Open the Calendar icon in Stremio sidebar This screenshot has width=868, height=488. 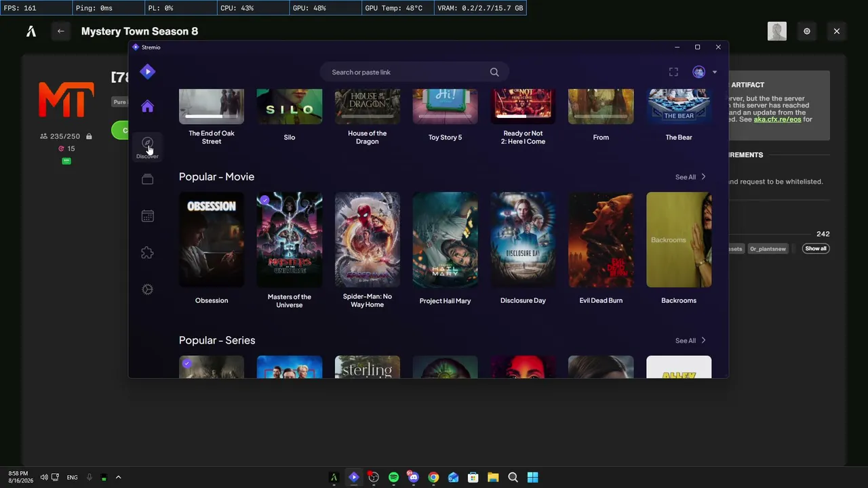147,216
